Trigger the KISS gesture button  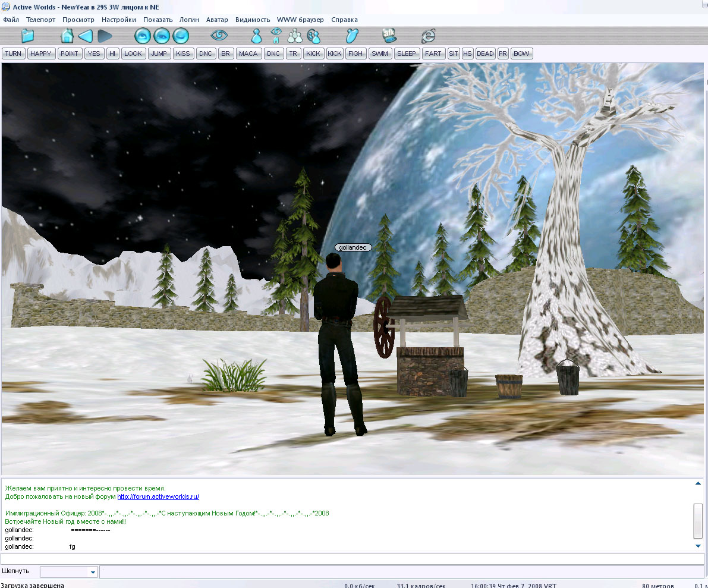pyautogui.click(x=183, y=54)
